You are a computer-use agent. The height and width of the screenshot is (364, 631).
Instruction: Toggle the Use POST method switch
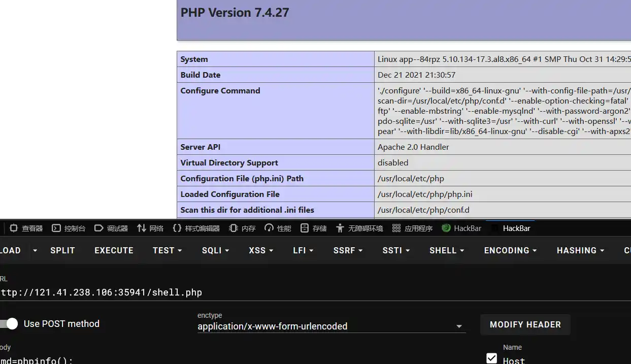10,324
